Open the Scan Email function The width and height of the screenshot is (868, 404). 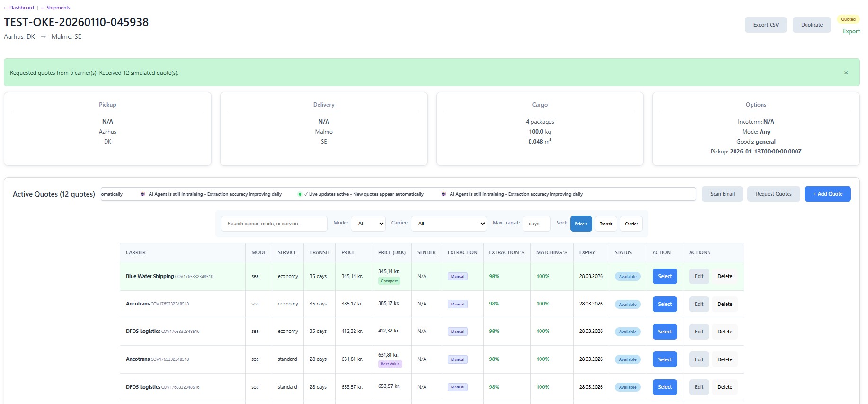tap(722, 194)
